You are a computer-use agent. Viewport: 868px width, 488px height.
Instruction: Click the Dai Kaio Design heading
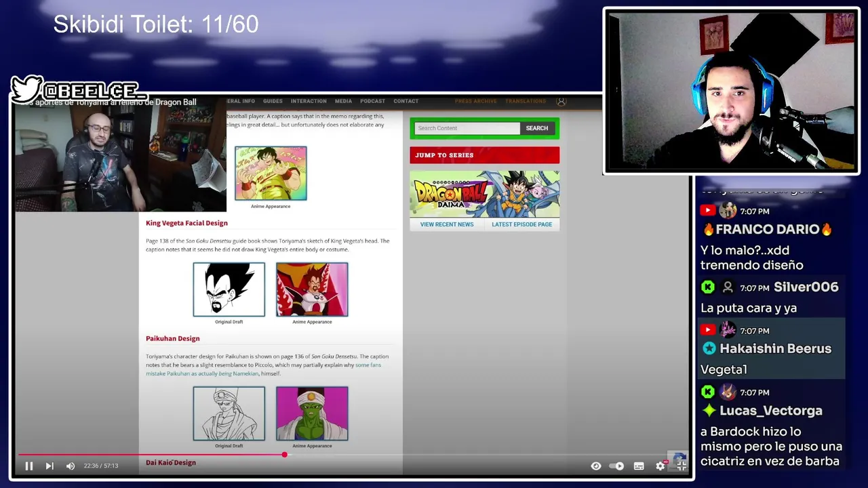click(171, 462)
